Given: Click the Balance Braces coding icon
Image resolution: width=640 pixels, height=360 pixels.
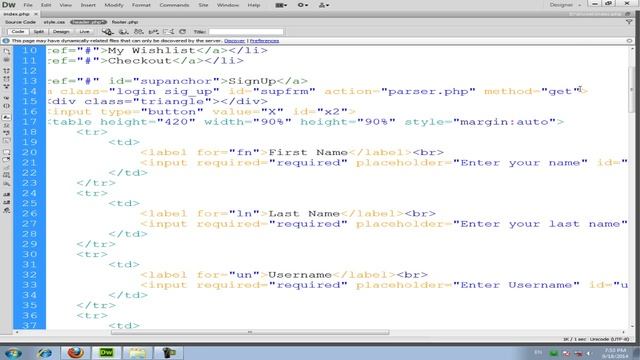Looking at the screenshot, I should click(x=7, y=106).
